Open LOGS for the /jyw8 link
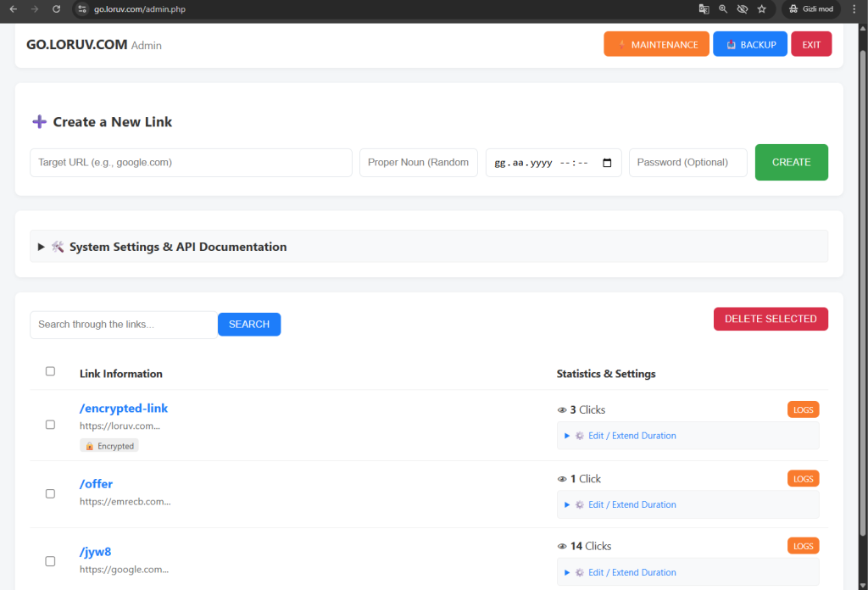 [x=803, y=546]
